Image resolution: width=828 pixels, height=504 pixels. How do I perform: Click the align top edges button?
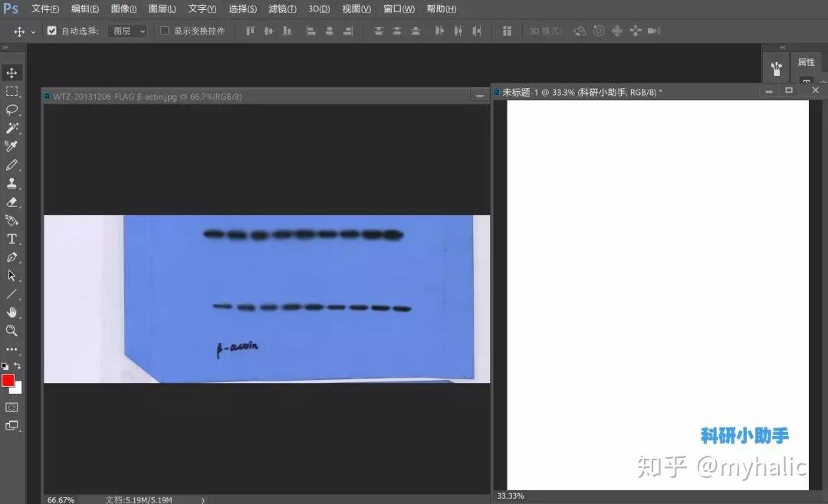pyautogui.click(x=249, y=31)
